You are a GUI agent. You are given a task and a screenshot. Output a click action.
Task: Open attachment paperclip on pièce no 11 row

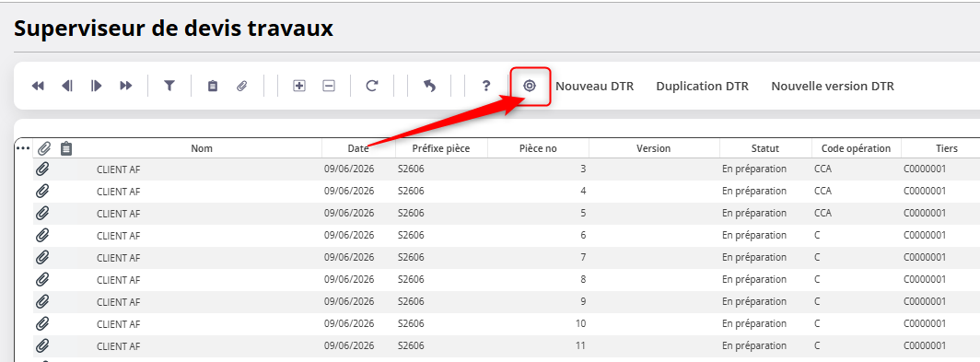pyautogui.click(x=42, y=345)
